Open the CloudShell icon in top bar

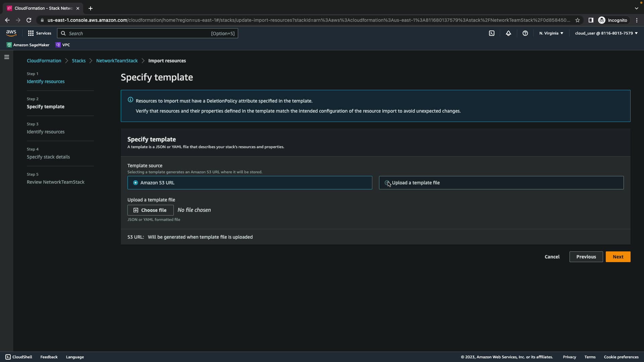(491, 33)
